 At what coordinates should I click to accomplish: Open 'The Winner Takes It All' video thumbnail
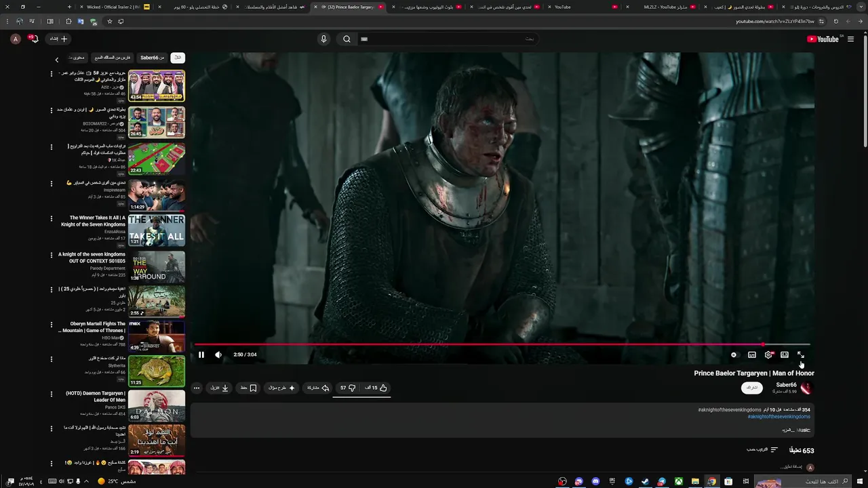[157, 230]
